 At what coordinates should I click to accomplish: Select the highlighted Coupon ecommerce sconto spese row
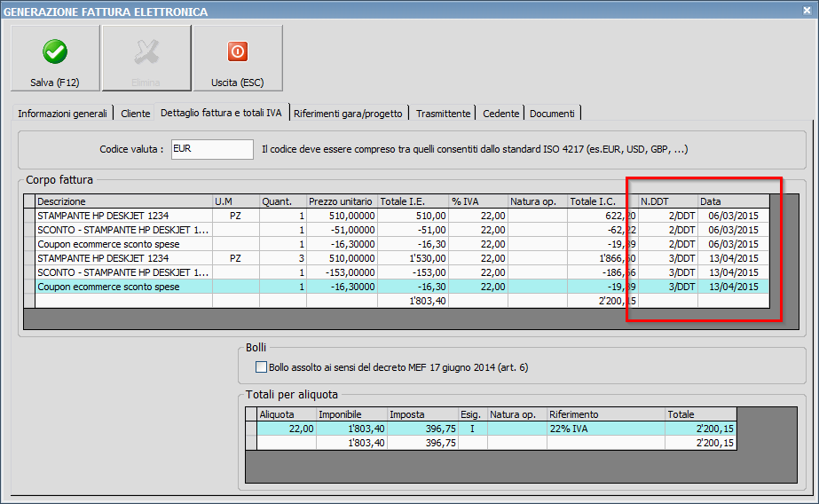(x=122, y=287)
